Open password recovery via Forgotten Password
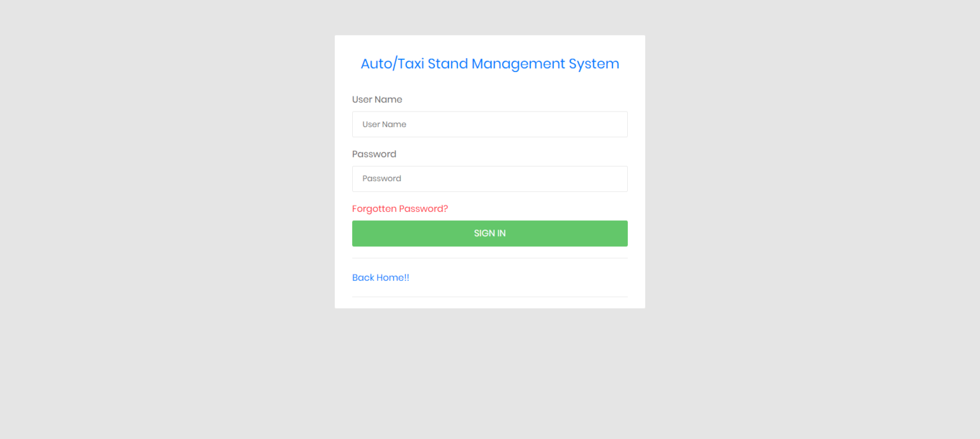This screenshot has width=980, height=439. click(400, 209)
